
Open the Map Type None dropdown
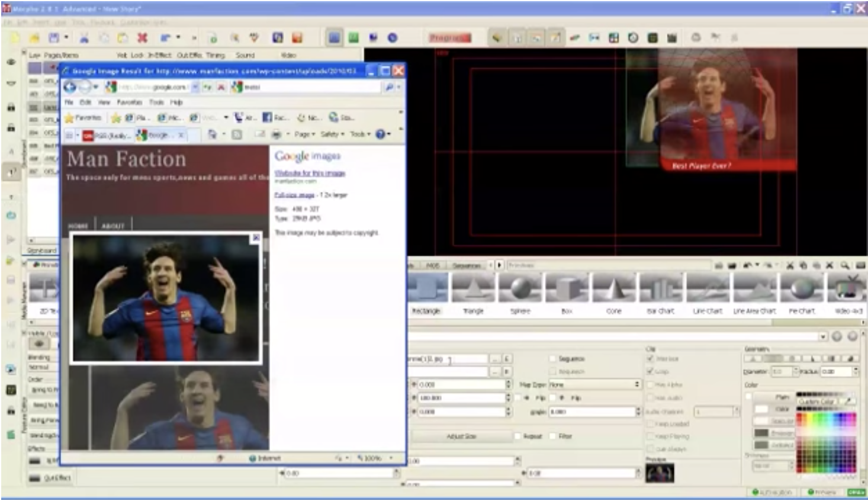[x=594, y=384]
